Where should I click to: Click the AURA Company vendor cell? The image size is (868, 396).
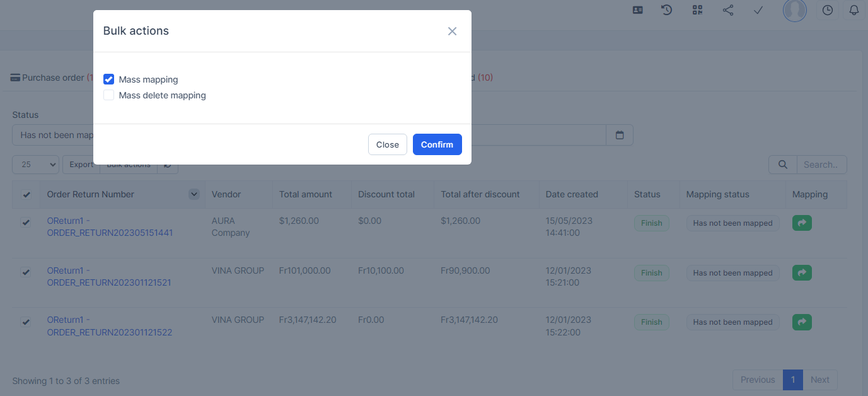231,227
